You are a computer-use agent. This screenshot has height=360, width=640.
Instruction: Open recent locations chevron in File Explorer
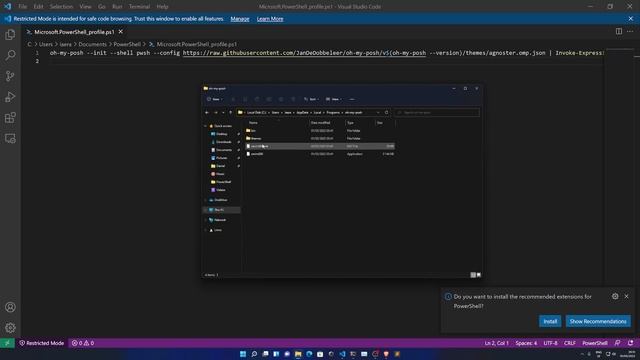point(223,112)
